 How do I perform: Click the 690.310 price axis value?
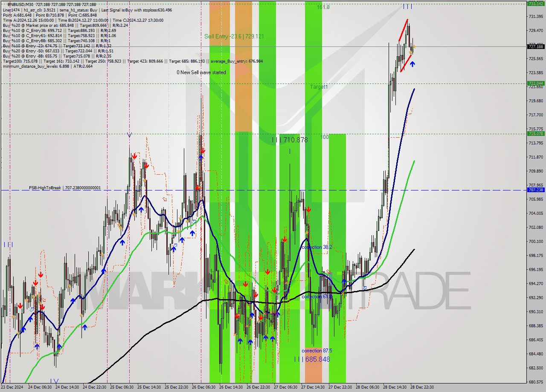coord(536,312)
